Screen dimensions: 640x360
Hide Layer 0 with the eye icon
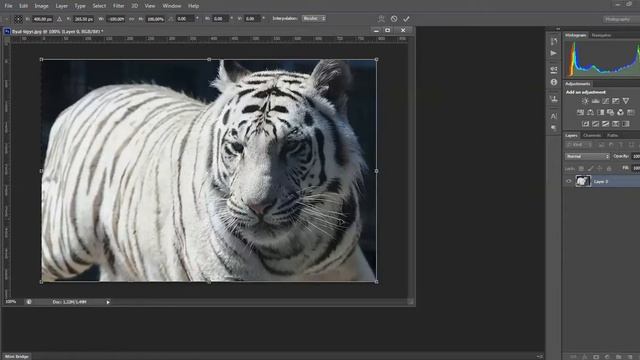coord(569,181)
